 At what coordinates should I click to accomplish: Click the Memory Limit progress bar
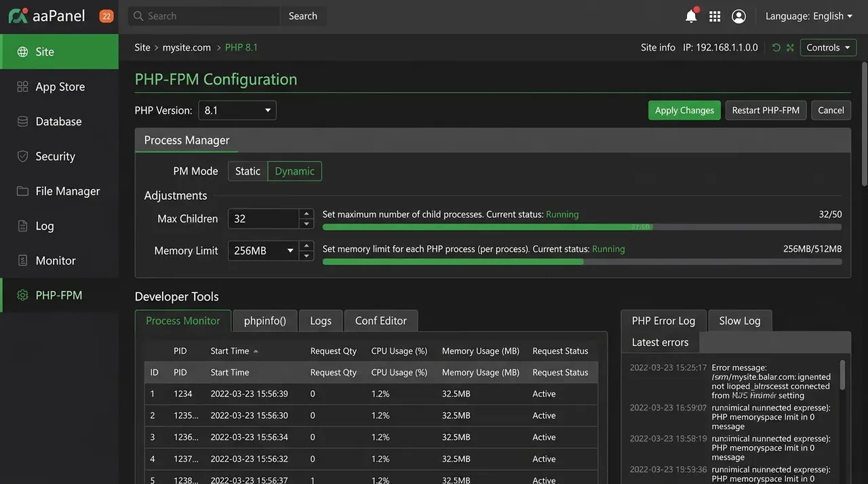pos(582,261)
